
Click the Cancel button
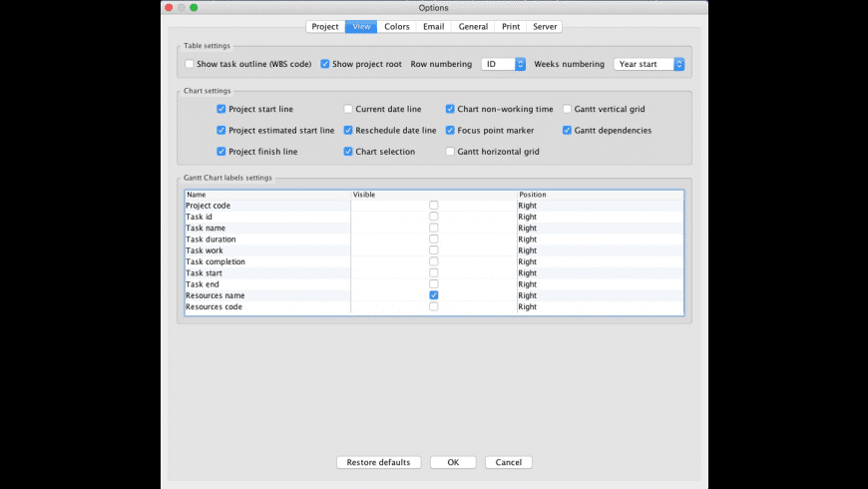click(508, 462)
